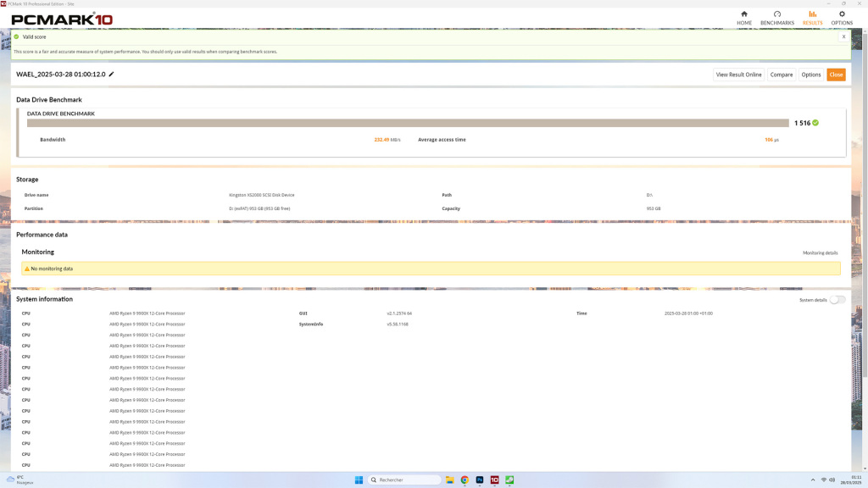Open the Windows Start menu
This screenshot has width=868, height=488.
[359, 480]
